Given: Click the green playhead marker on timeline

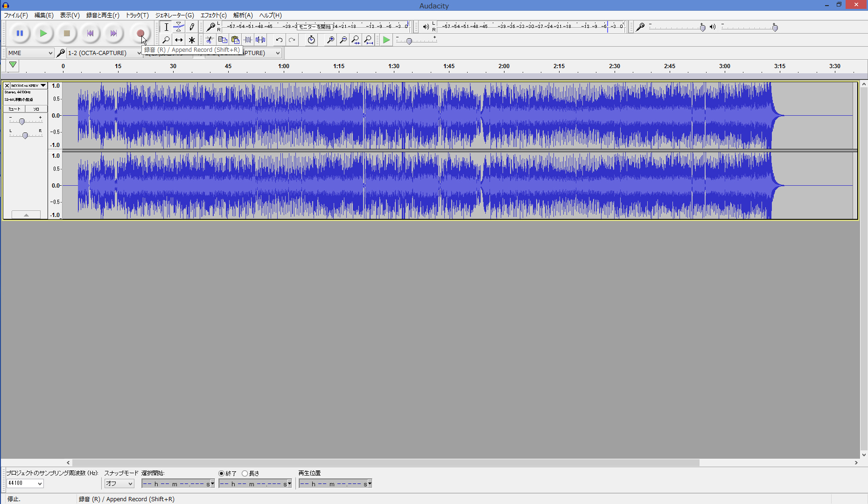Looking at the screenshot, I should coord(13,65).
